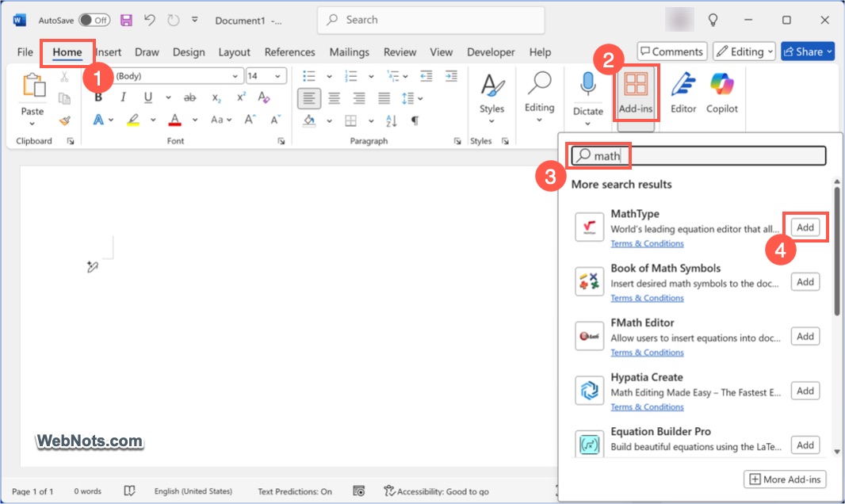Open MathType Terms & Conditions link
The height and width of the screenshot is (504, 845).
click(x=647, y=243)
